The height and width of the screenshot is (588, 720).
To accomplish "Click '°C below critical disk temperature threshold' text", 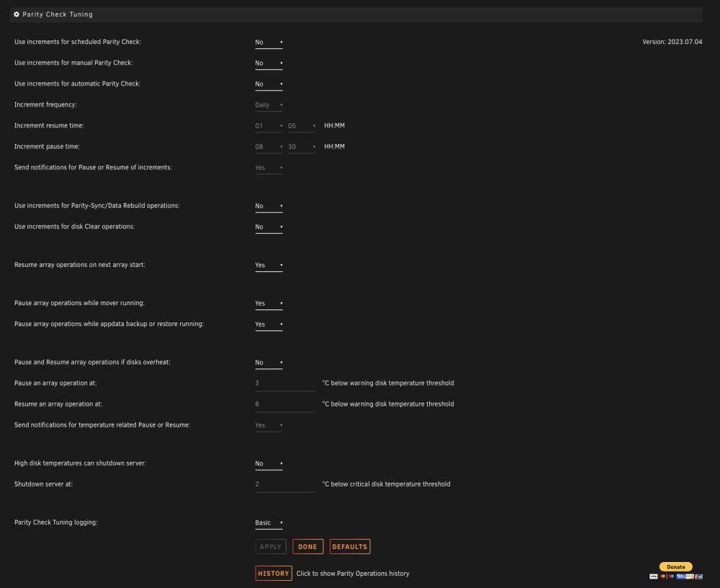I will pyautogui.click(x=386, y=484).
